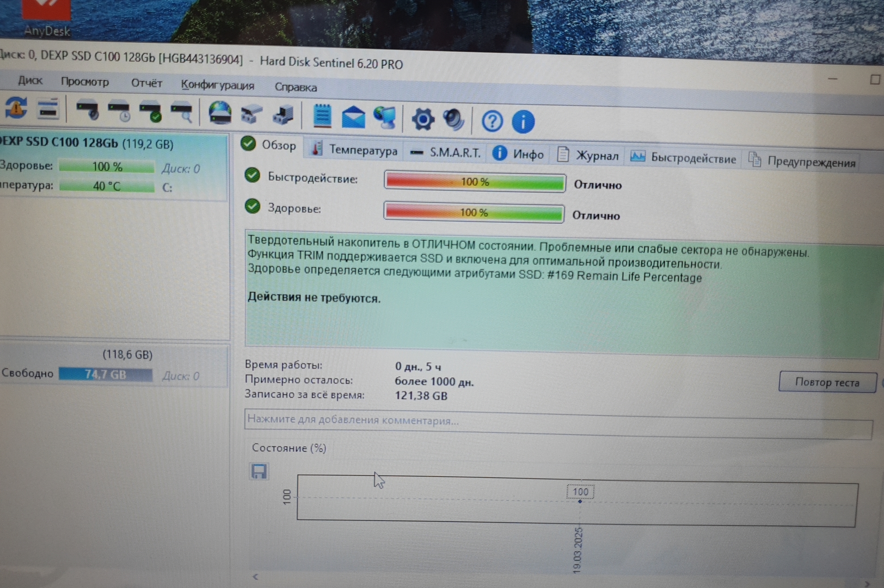Screen dimensions: 884x588
Task: Click the 'C:' drive letter text
Action: tap(167, 188)
